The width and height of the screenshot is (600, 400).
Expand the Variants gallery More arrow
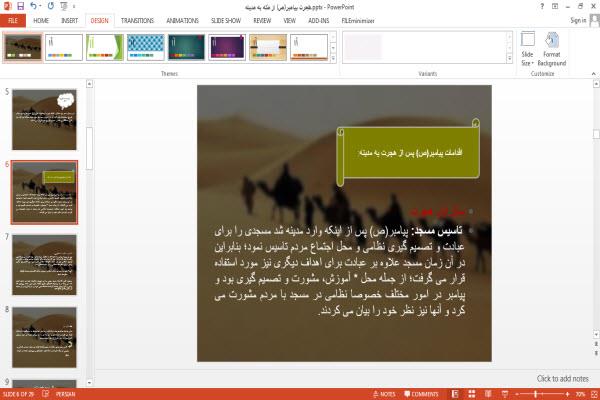(x=509, y=58)
